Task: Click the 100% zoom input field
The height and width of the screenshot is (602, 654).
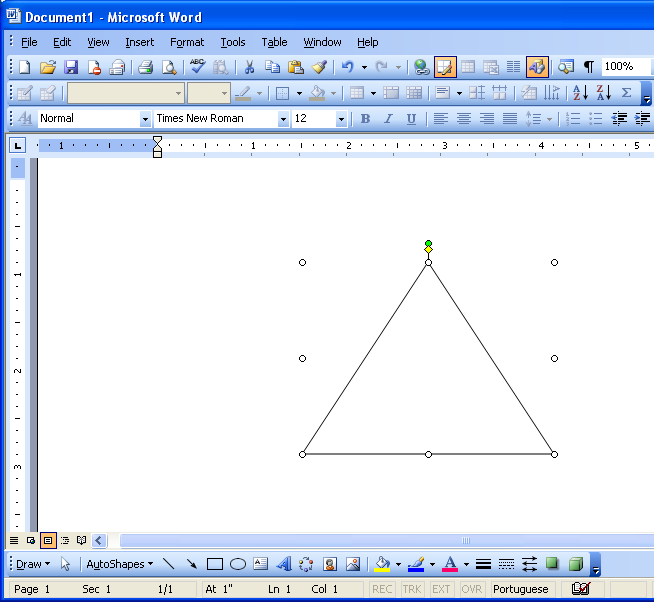Action: coord(626,66)
